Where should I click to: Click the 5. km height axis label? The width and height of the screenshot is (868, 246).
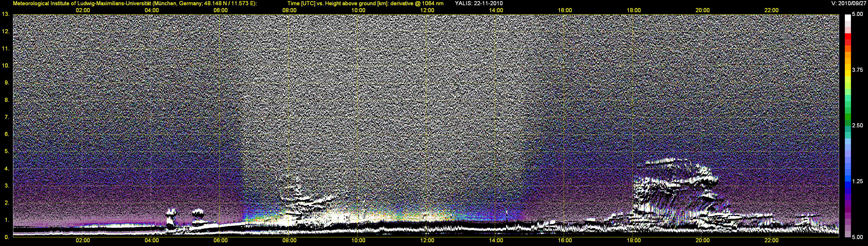click(x=7, y=151)
